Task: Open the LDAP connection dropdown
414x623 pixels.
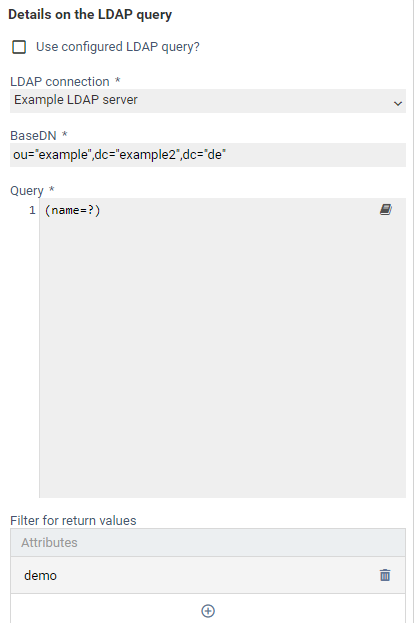Action: (x=208, y=101)
